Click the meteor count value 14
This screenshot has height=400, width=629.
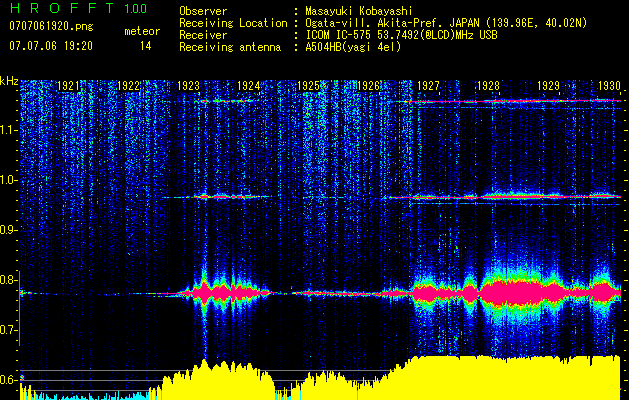tap(145, 46)
